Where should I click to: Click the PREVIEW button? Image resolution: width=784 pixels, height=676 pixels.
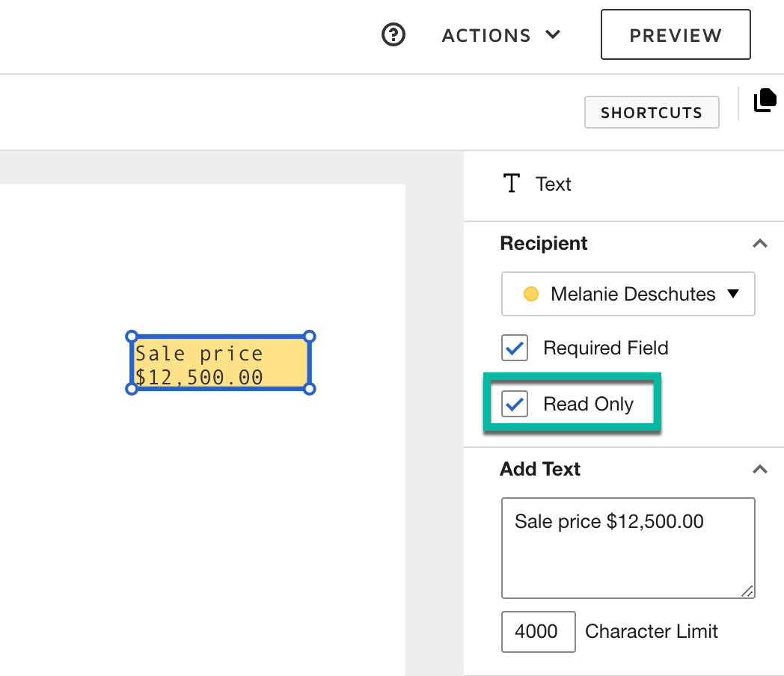pyautogui.click(x=675, y=35)
